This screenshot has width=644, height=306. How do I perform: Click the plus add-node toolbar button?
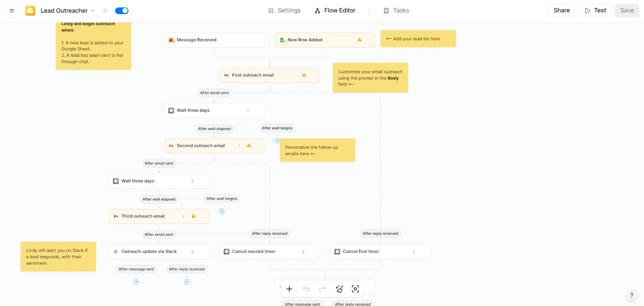pyautogui.click(x=289, y=289)
